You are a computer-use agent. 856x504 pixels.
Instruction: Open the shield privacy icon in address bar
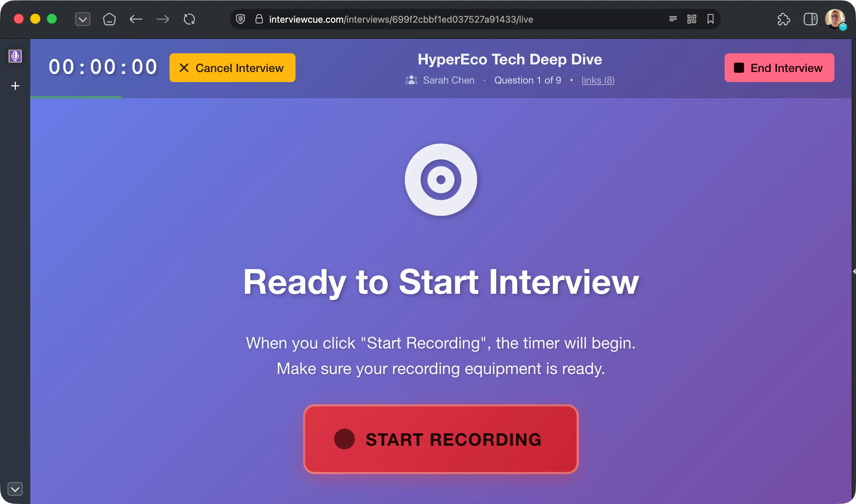[x=240, y=19]
